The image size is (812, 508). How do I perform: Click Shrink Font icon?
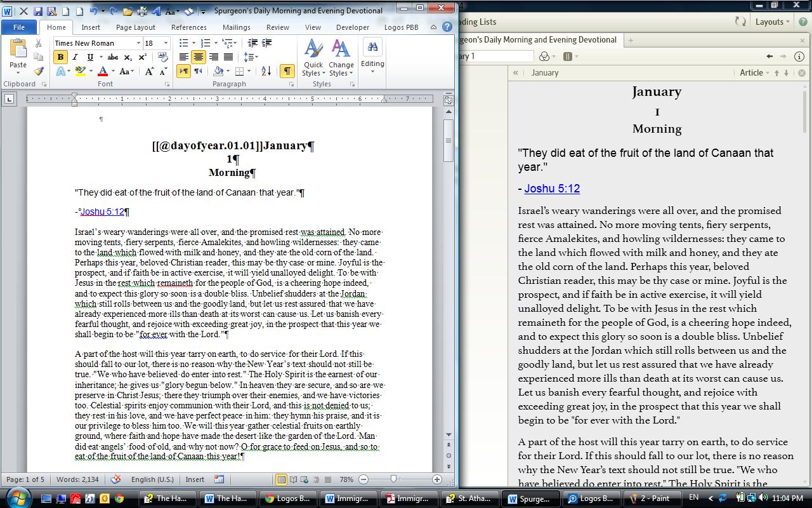click(x=162, y=72)
